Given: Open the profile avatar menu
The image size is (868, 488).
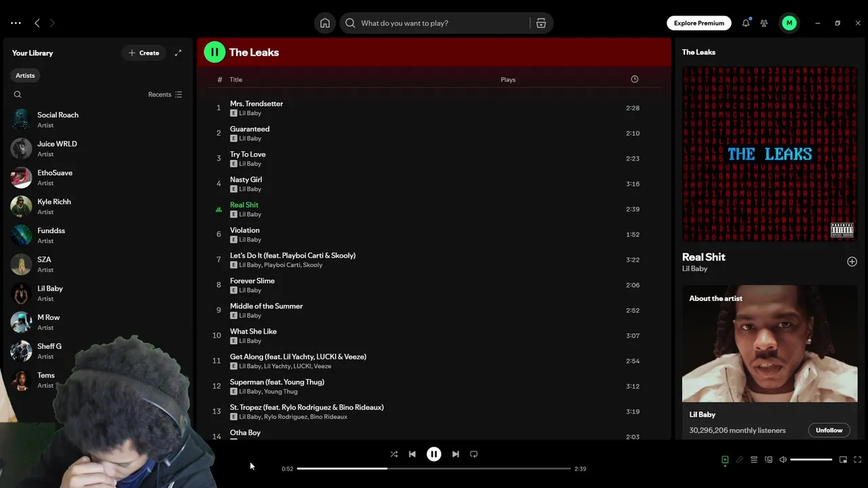Looking at the screenshot, I should 789,23.
